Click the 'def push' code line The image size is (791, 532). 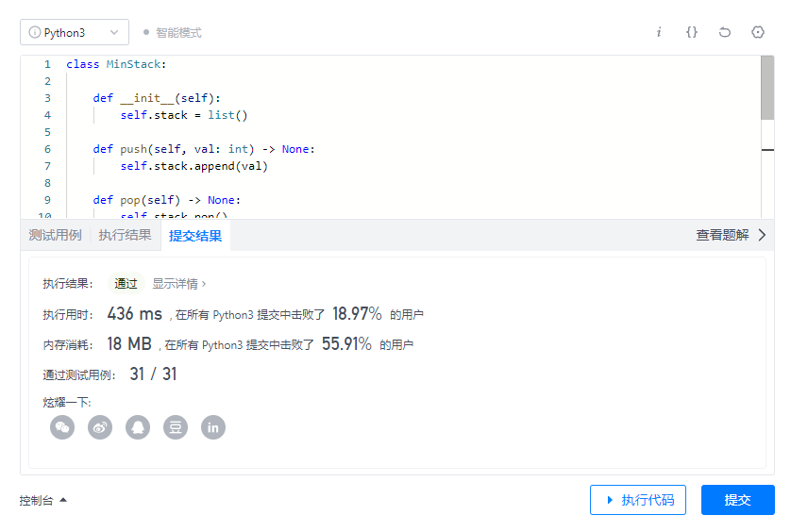point(204,149)
